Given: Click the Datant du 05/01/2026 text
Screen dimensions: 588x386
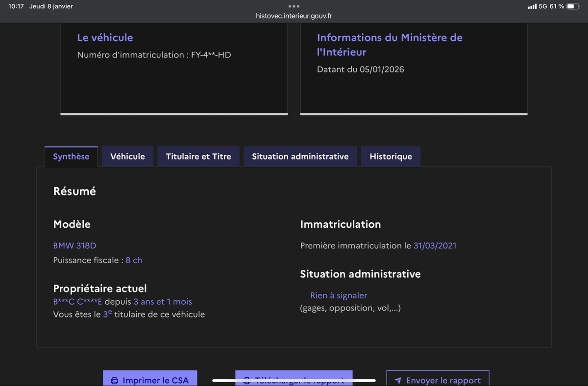Looking at the screenshot, I should coord(361,70).
